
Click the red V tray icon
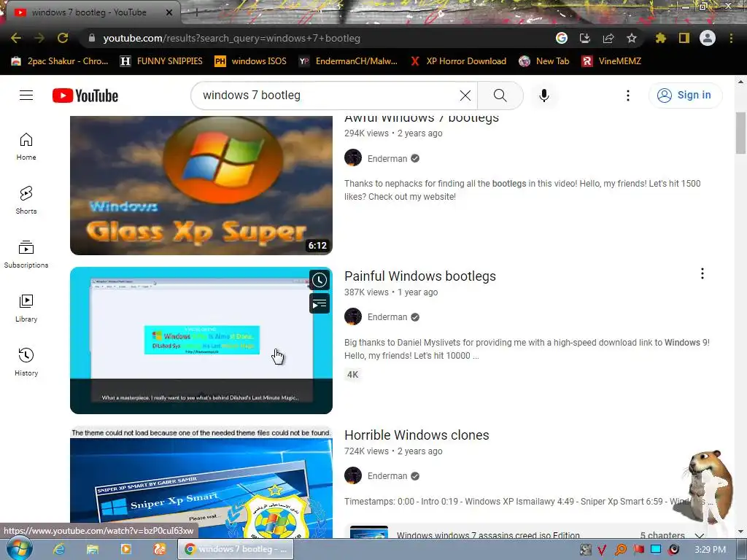pos(602,550)
